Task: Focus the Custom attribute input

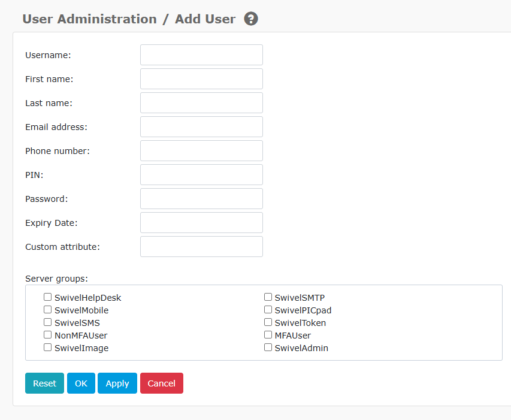Action: 201,246
